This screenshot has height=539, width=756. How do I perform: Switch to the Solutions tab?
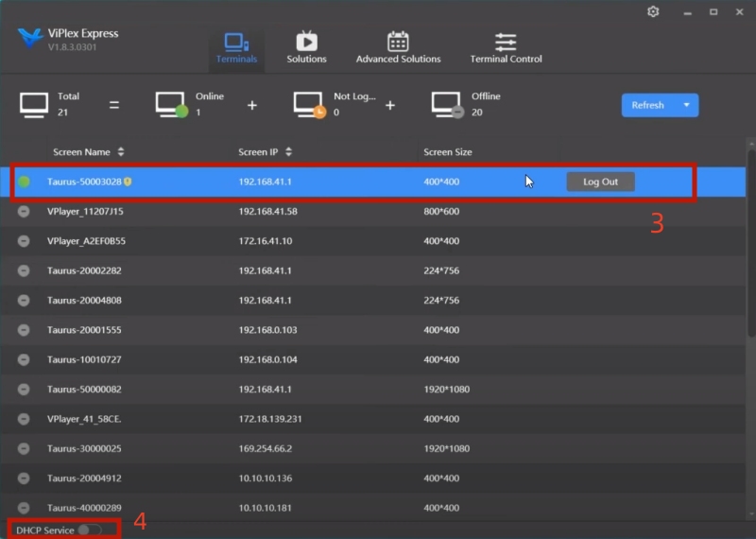[x=306, y=47]
